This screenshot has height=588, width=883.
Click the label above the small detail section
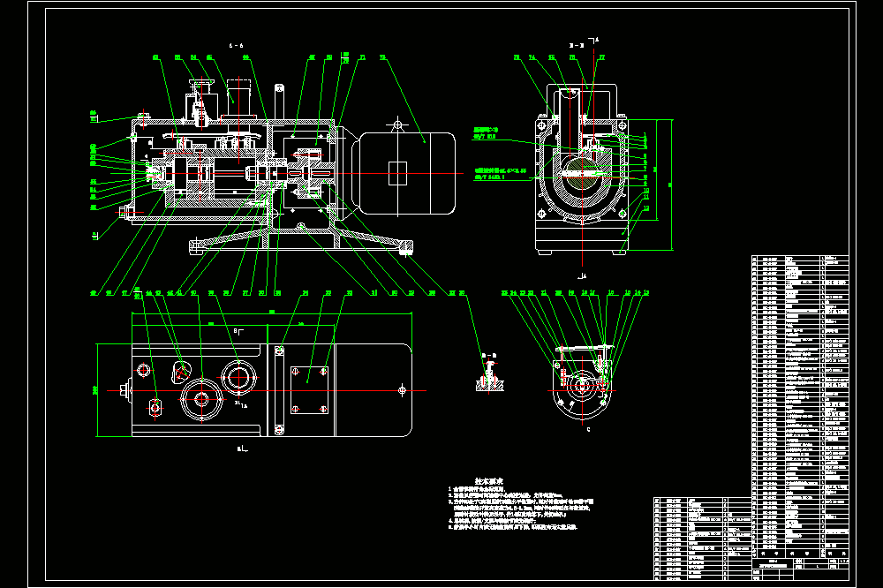click(x=489, y=356)
